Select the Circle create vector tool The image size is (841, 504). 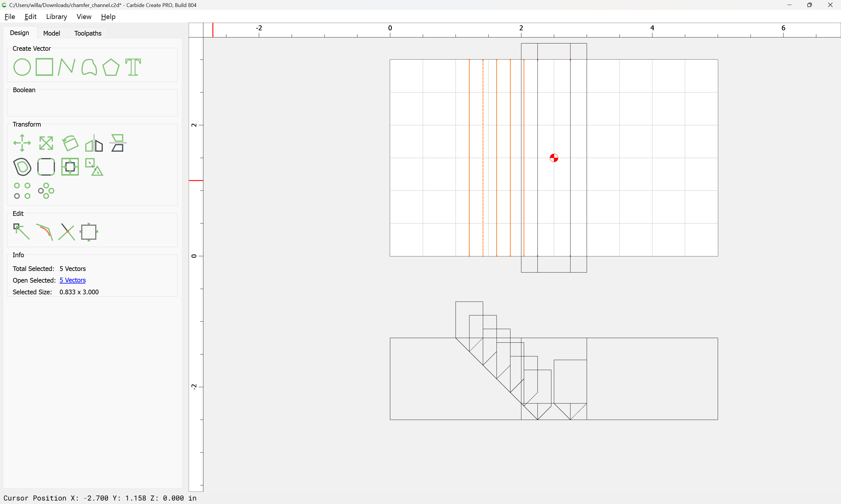(22, 67)
